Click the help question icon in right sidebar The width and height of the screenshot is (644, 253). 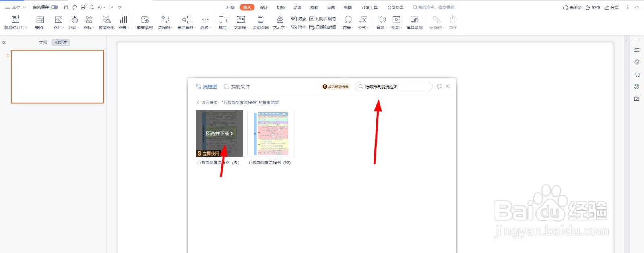pos(636,86)
